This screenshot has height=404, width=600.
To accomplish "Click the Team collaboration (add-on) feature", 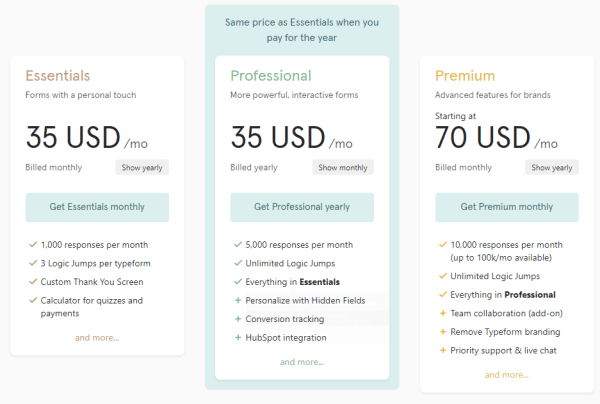I will click(x=506, y=313).
